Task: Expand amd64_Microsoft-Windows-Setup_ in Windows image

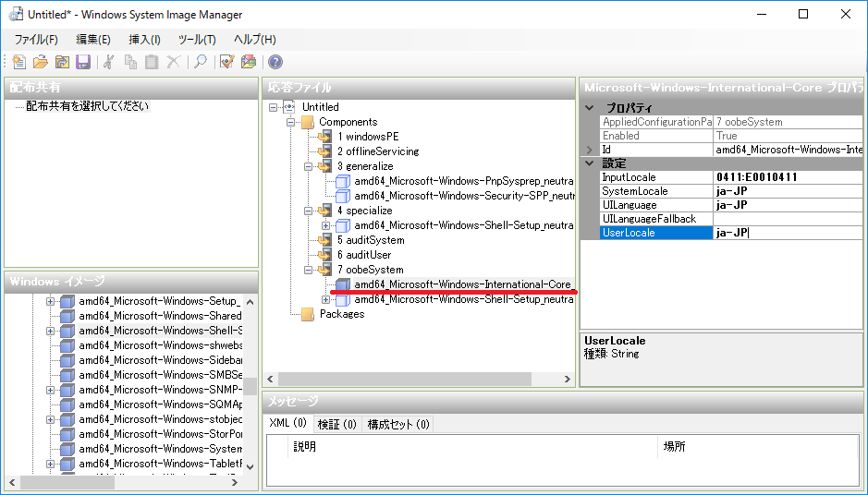Action: pos(50,301)
